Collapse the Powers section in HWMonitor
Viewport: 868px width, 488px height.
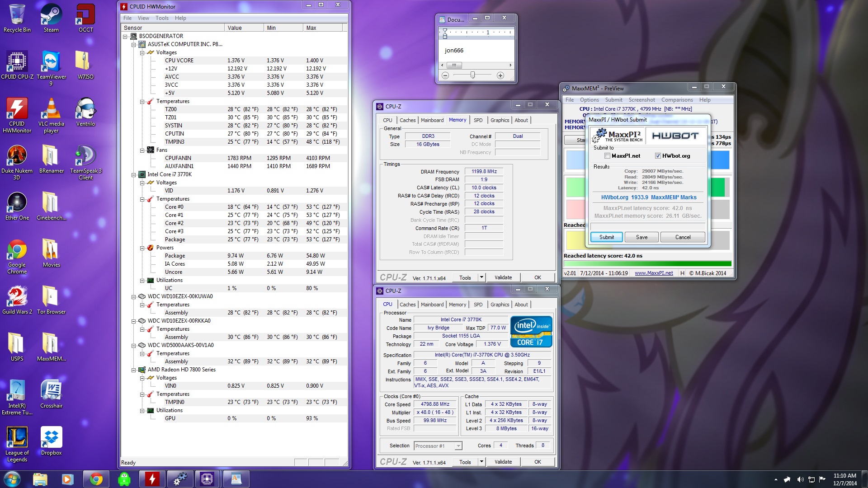coord(142,248)
